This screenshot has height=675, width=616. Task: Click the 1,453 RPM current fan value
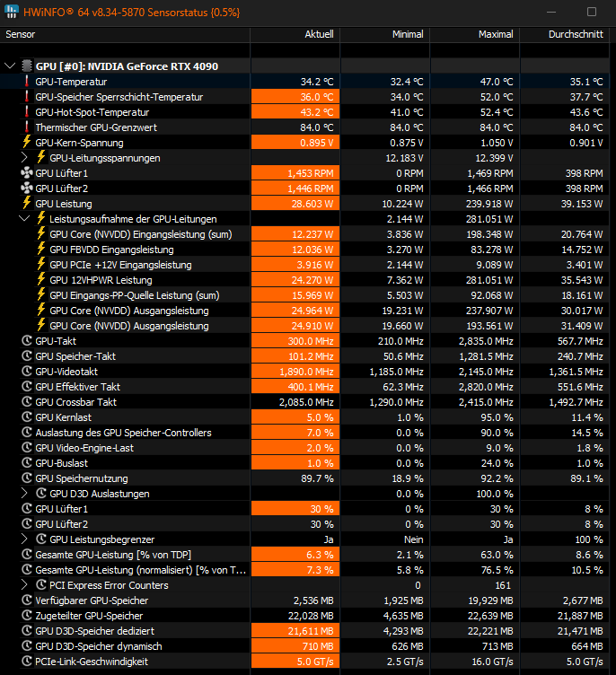pyautogui.click(x=311, y=173)
